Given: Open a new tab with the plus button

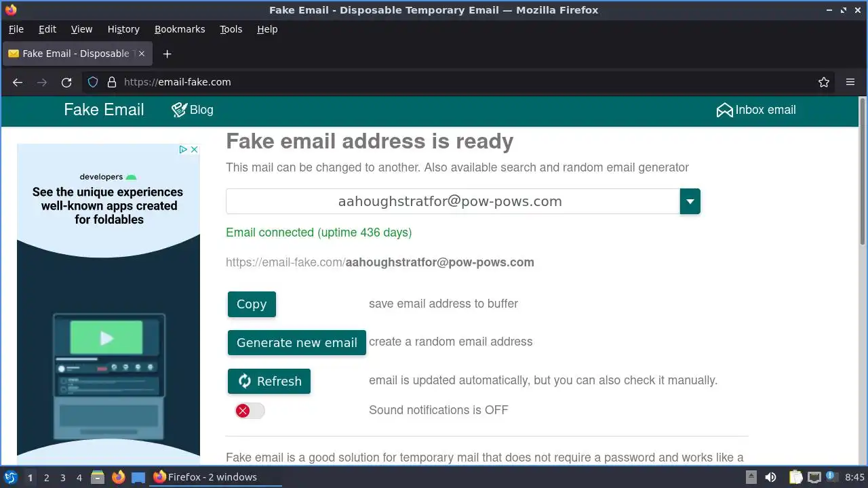Looking at the screenshot, I should coord(167,54).
